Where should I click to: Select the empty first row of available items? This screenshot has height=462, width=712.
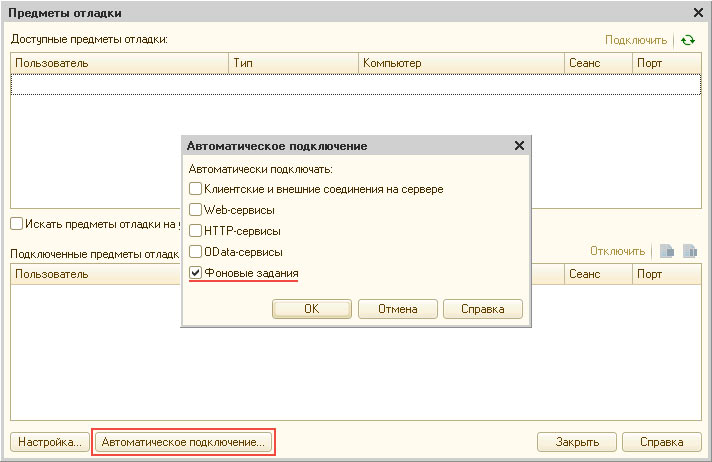click(x=356, y=84)
